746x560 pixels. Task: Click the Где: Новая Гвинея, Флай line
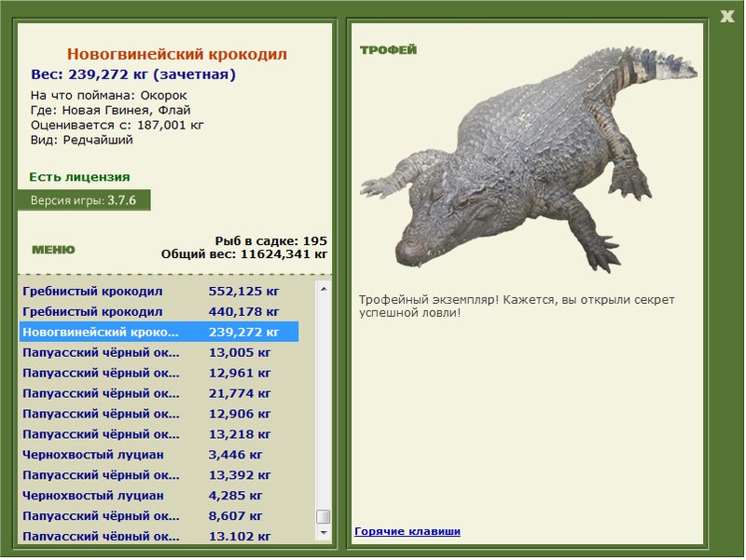pyautogui.click(x=110, y=110)
